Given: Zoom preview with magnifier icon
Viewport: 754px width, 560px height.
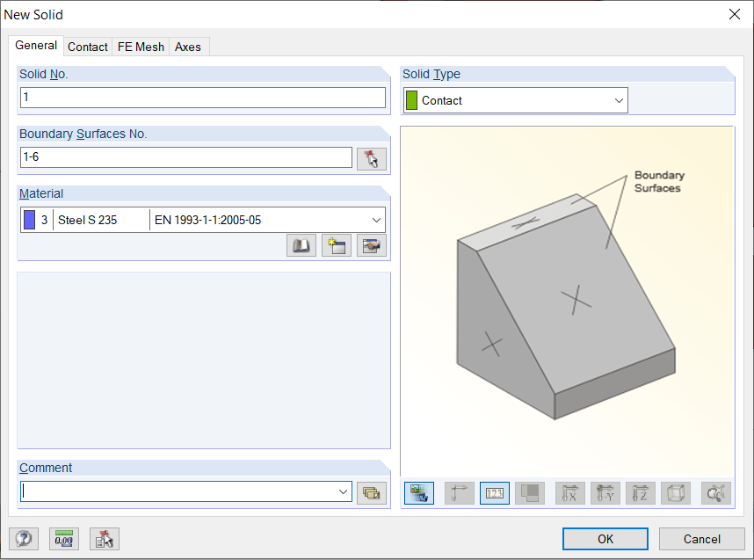Looking at the screenshot, I should pos(716,493).
